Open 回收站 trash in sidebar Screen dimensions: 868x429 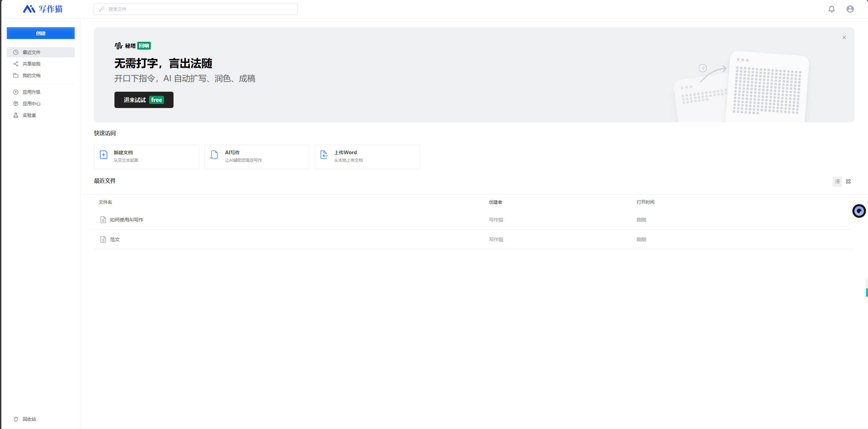coord(29,419)
